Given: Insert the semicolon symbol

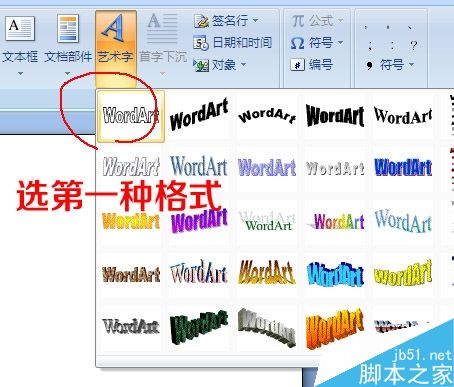Looking at the screenshot, I should [x=370, y=45].
